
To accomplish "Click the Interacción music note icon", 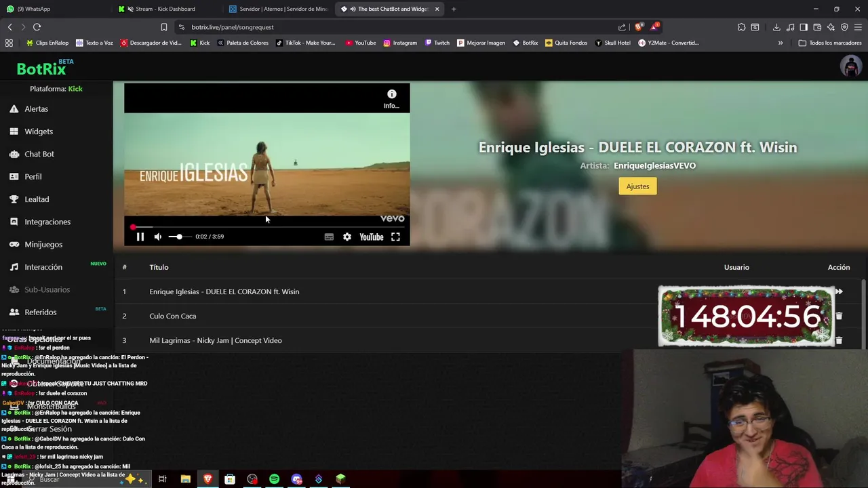I will [x=14, y=267].
